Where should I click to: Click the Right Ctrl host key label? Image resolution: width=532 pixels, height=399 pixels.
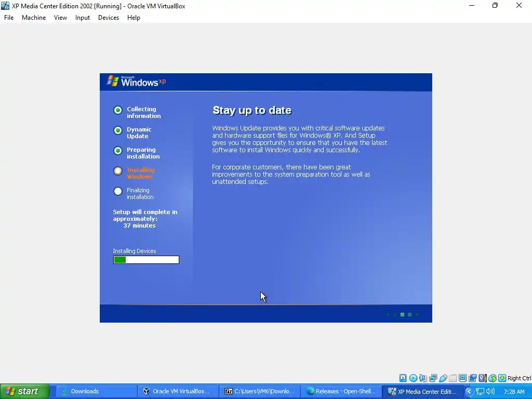point(519,378)
